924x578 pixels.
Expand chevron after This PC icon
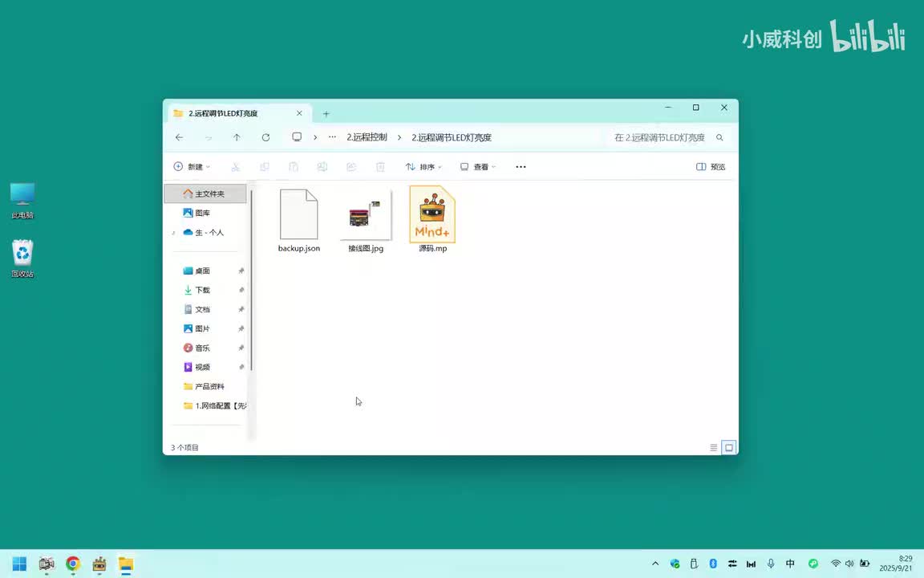(x=315, y=137)
